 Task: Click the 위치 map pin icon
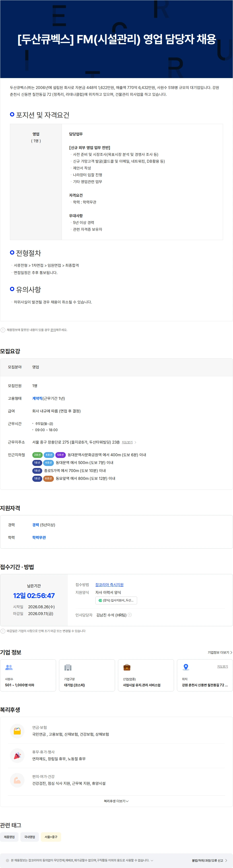(x=186, y=667)
